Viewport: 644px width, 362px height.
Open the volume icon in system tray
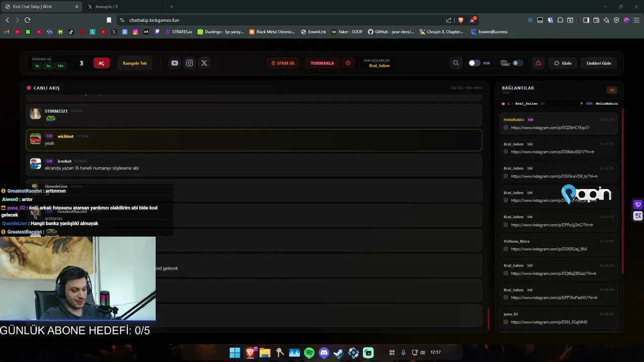[423, 352]
